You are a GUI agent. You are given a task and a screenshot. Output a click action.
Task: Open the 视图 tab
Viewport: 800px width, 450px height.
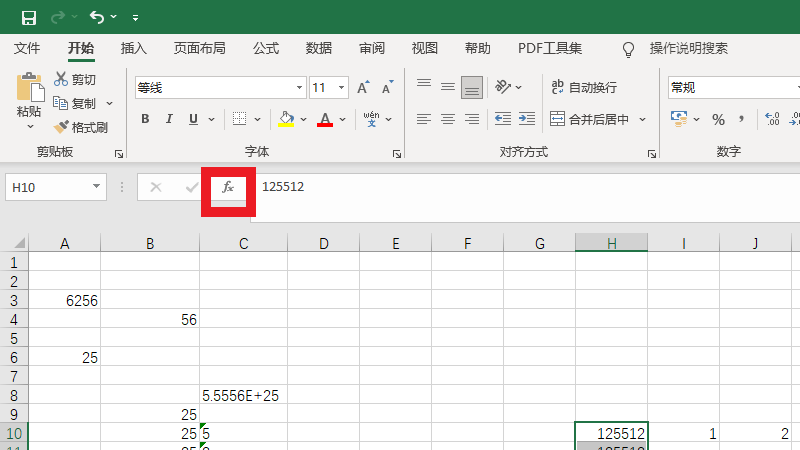(x=425, y=48)
